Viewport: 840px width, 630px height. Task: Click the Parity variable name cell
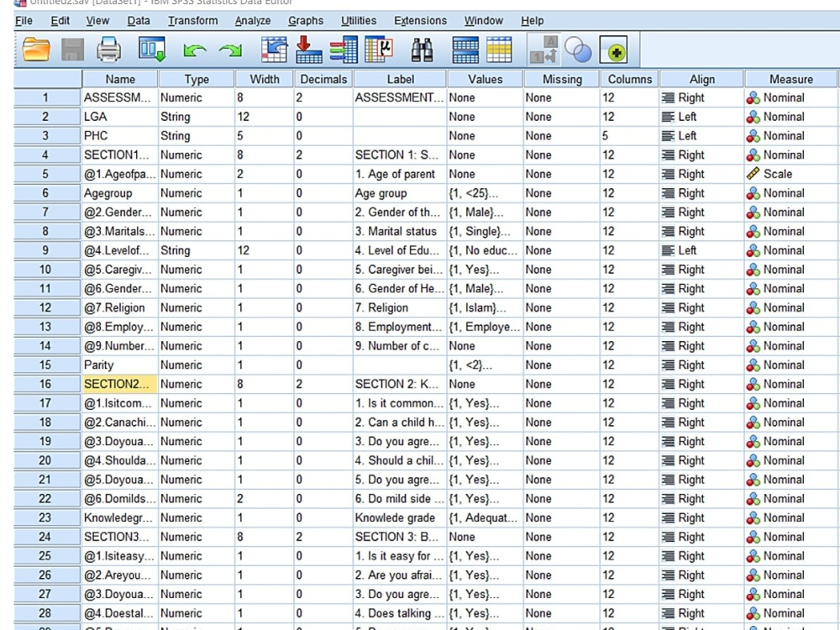[120, 365]
